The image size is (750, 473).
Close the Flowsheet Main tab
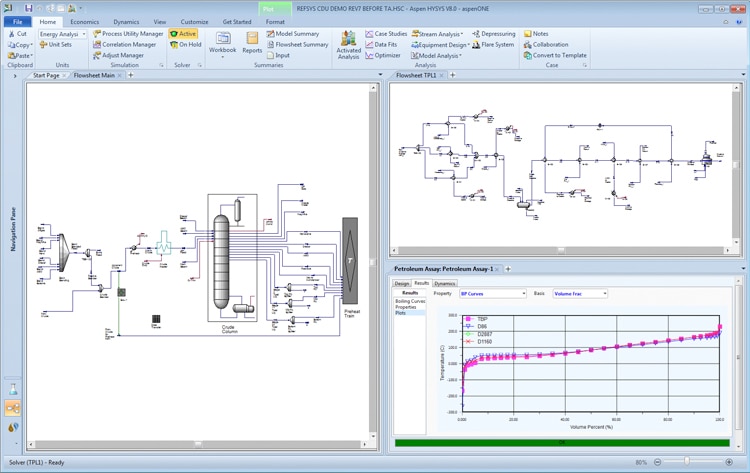click(x=120, y=76)
